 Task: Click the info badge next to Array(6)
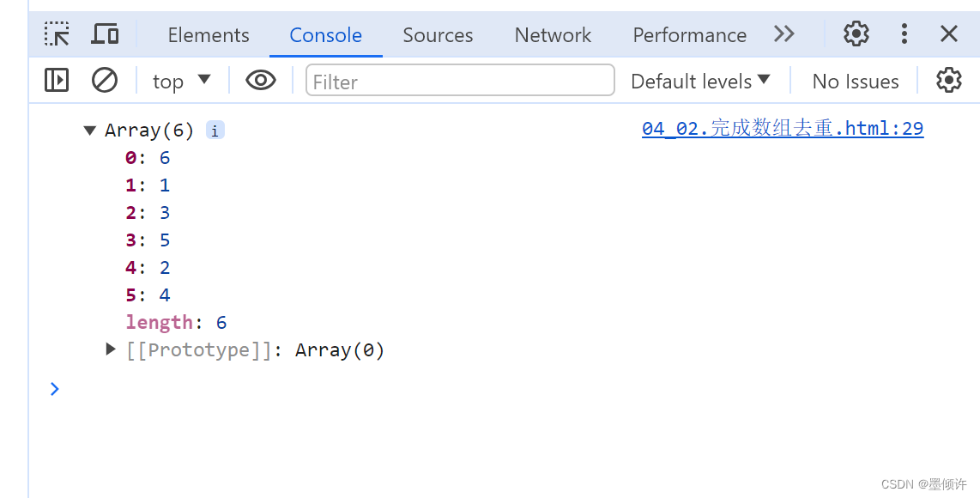215,130
